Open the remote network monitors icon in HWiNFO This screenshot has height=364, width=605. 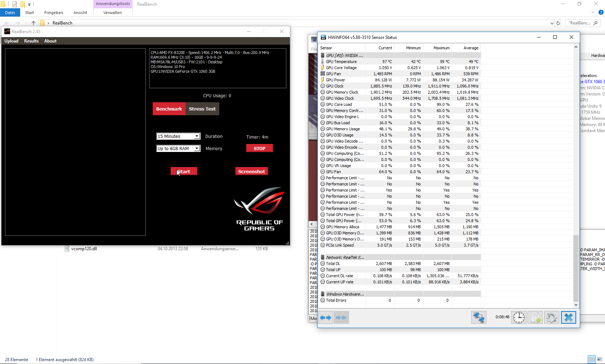(479, 318)
